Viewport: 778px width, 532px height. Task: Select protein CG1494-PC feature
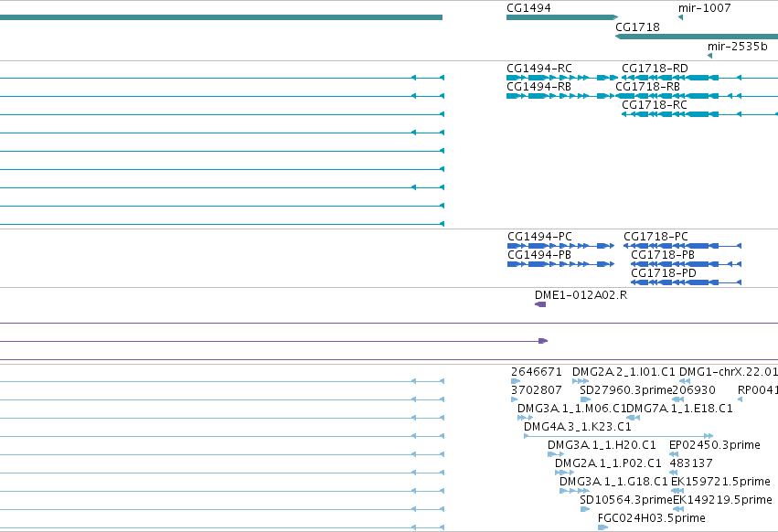click(x=561, y=246)
